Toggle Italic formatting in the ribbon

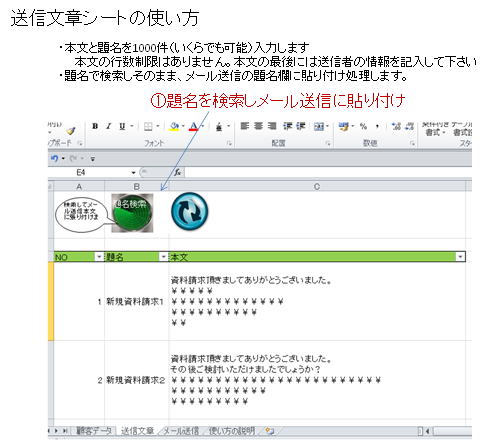point(109,126)
